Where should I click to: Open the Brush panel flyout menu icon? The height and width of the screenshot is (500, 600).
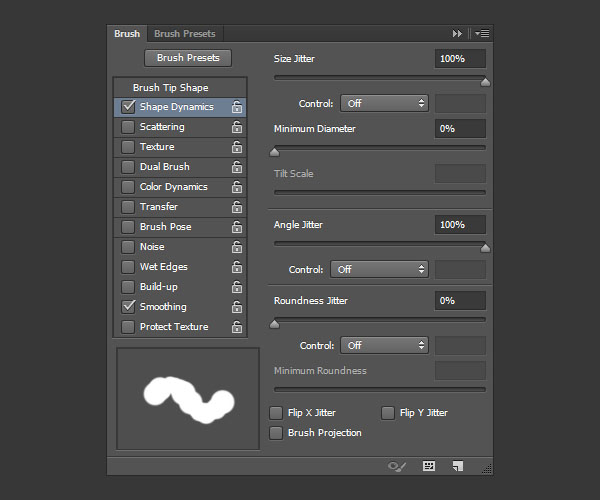pyautogui.click(x=481, y=34)
